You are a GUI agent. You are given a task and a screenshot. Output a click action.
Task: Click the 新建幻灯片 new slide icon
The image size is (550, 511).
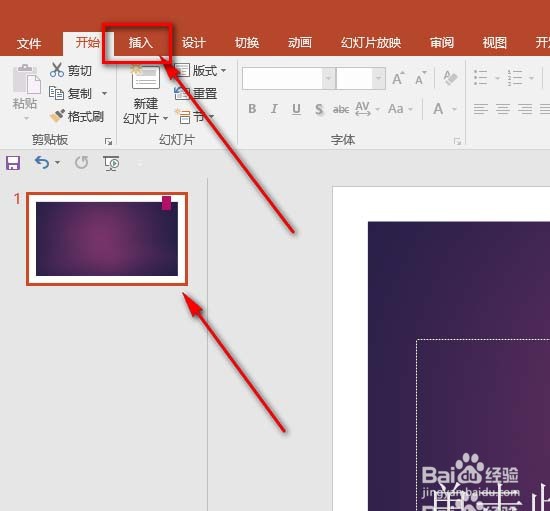(146, 77)
